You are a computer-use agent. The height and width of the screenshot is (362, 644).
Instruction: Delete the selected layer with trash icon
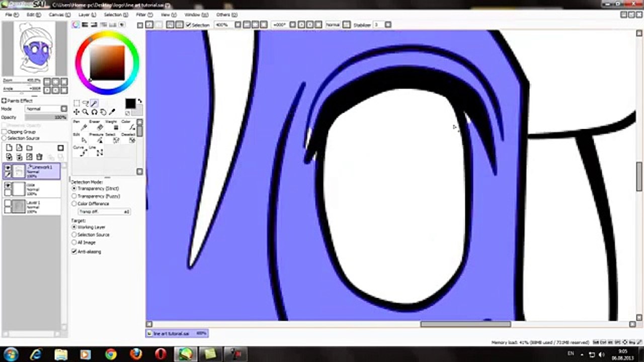[x=39, y=157]
